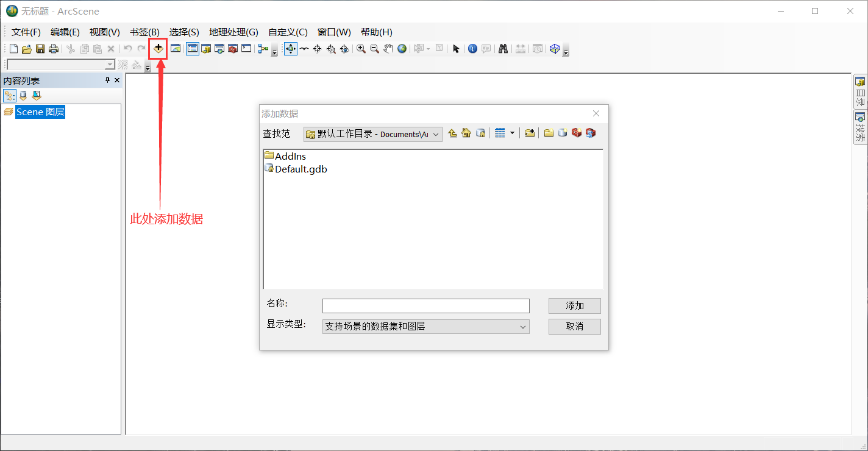This screenshot has height=451, width=868.
Task: Open the 编辑(E) menu
Action: (x=65, y=32)
